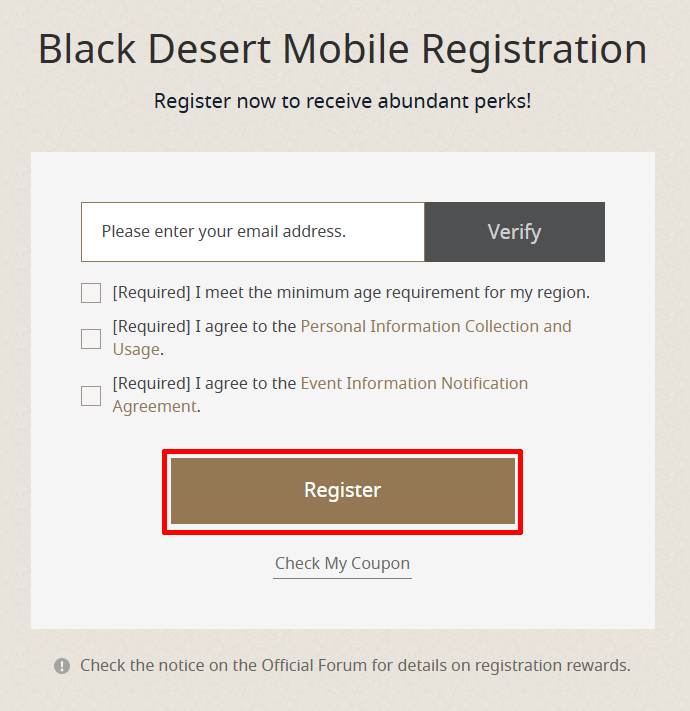This screenshot has height=711, width=690.
Task: Click the '[Required]' tag on the age line
Action: [x=151, y=293]
